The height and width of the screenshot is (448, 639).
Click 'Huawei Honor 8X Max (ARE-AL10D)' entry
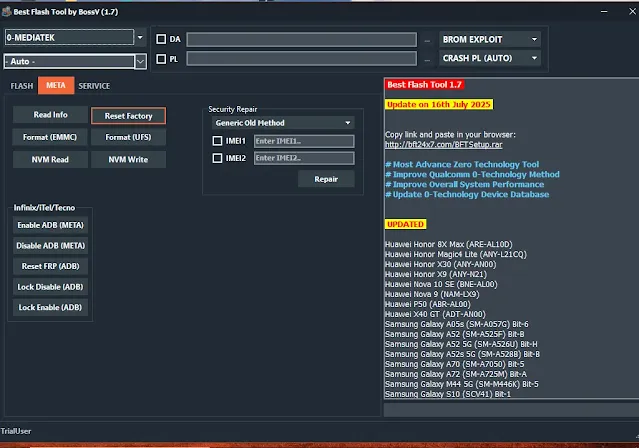point(449,245)
